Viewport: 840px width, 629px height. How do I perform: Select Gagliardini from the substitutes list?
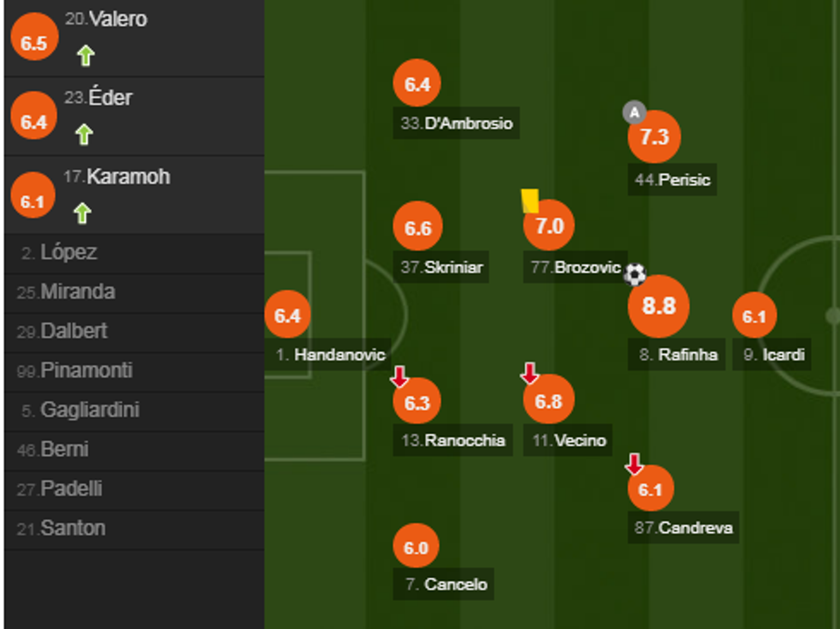pos(90,410)
